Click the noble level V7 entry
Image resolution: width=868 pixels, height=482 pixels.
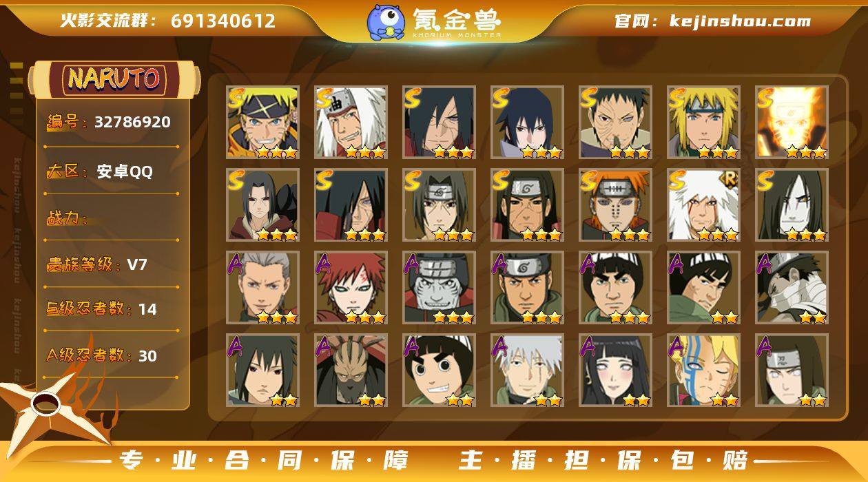coord(96,264)
